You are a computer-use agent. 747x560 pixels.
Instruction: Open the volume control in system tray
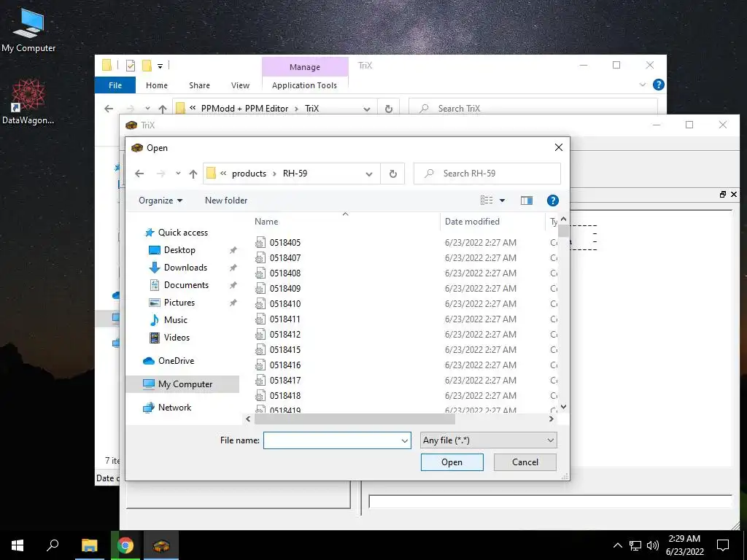[x=653, y=545]
